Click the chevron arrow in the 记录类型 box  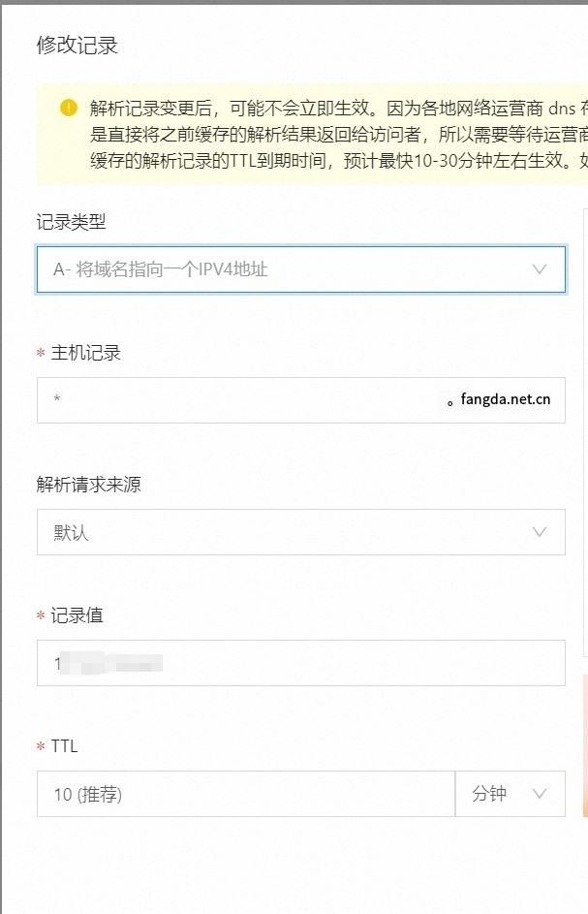[540, 269]
